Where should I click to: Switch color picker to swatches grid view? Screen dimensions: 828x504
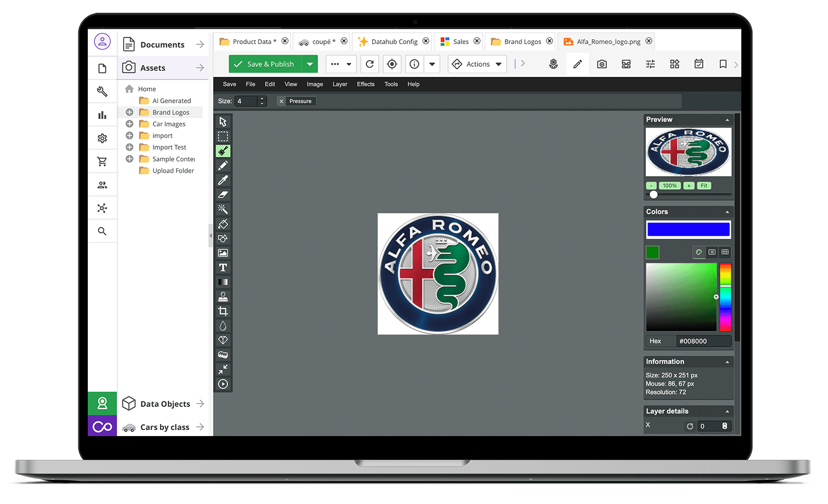tap(725, 252)
